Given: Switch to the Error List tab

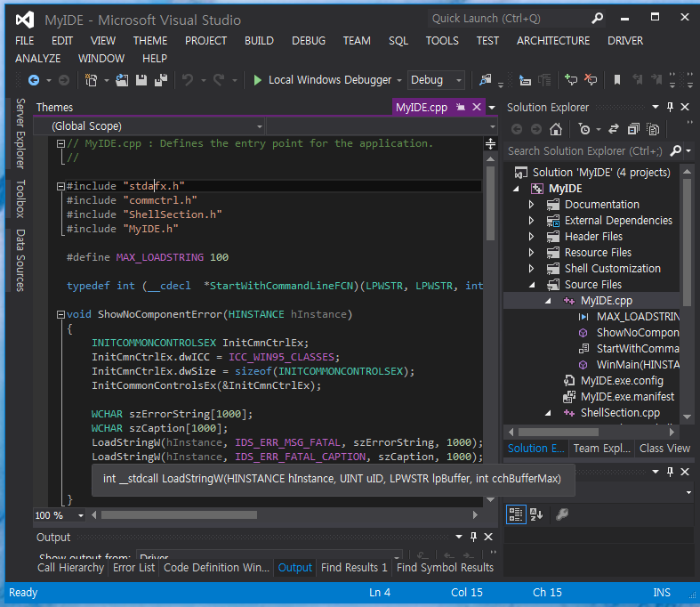Looking at the screenshot, I should coord(133,568).
